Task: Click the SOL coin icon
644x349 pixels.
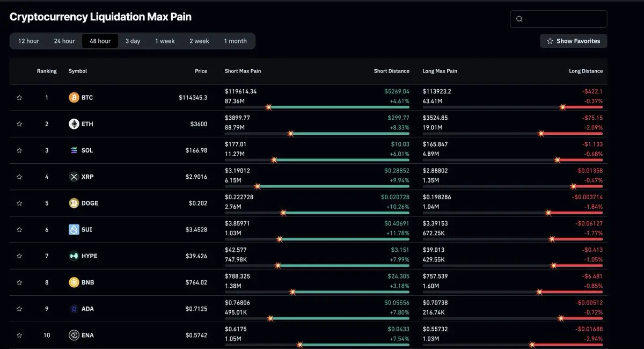Action: coord(74,150)
